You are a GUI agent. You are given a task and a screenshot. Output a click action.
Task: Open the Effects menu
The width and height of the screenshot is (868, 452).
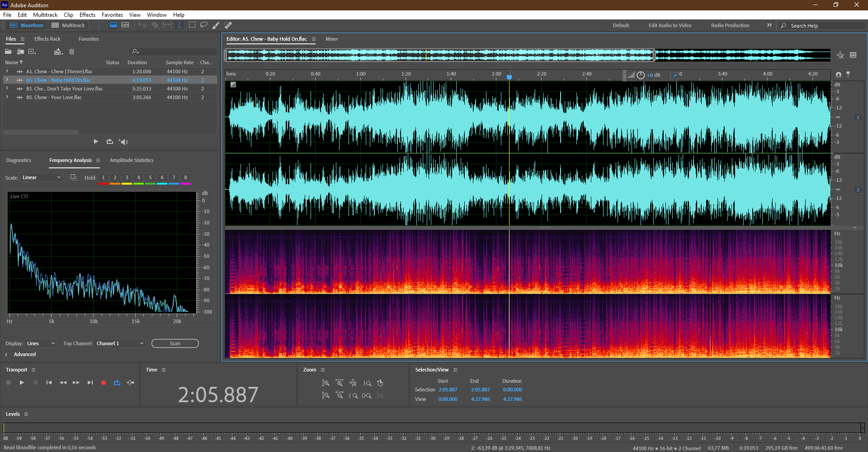coord(87,15)
